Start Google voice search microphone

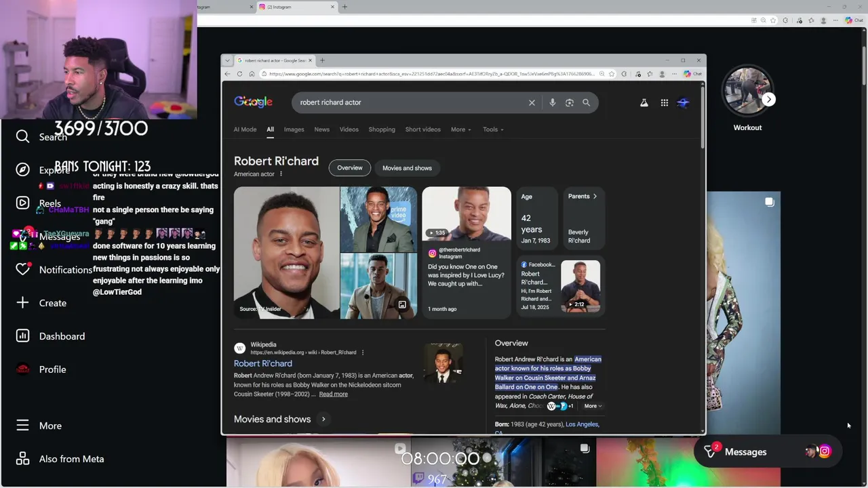552,102
